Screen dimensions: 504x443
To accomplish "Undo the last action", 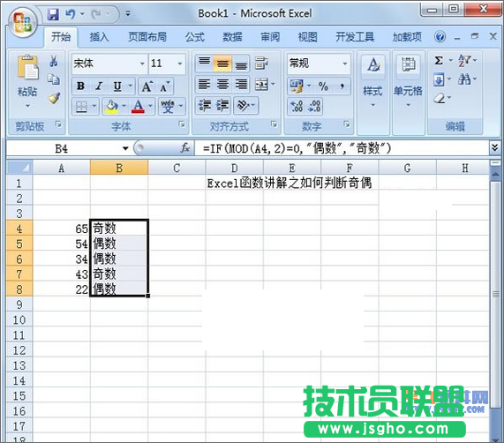I will (x=71, y=14).
